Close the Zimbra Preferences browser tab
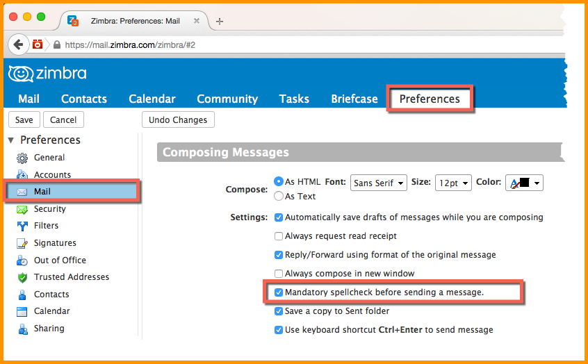Viewport: 588px width, 364px height. 196,21
